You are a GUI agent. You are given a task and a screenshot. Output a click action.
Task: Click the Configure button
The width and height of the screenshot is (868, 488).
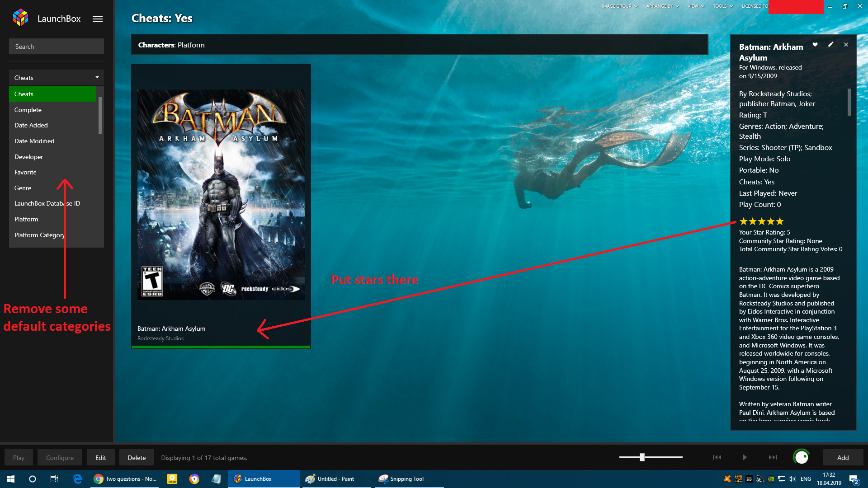click(x=60, y=457)
